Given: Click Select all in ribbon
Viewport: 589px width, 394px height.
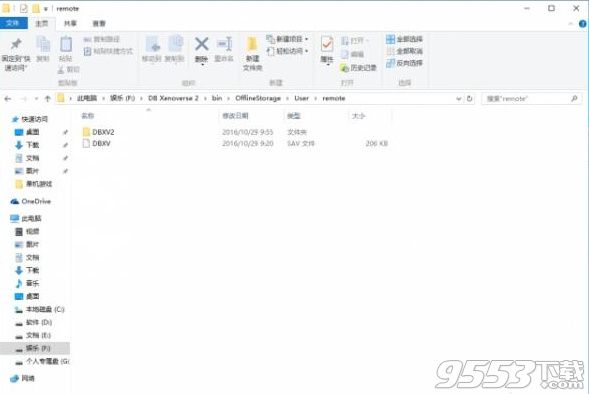Looking at the screenshot, I should click(405, 39).
